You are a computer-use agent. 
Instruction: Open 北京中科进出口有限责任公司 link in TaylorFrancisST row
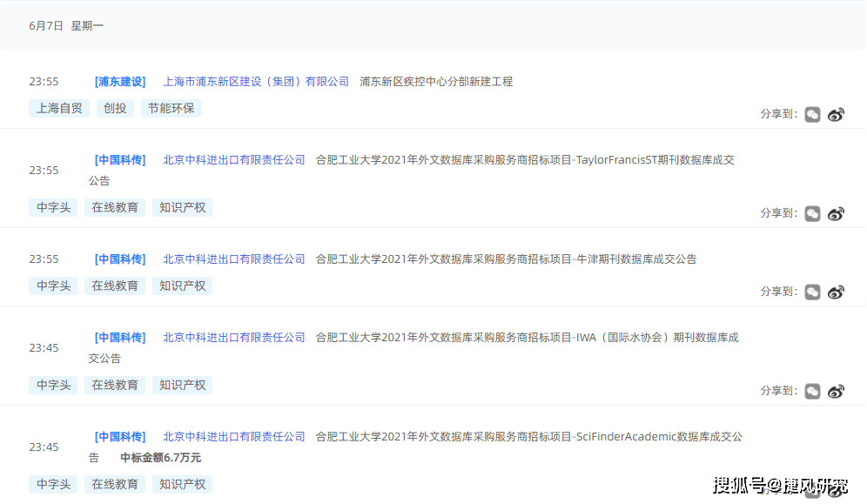pyautogui.click(x=234, y=160)
